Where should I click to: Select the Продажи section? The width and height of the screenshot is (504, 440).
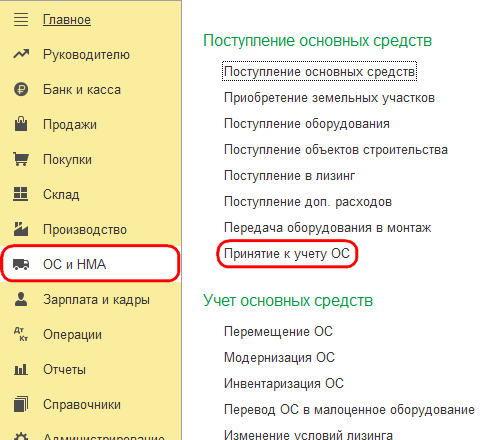(x=70, y=125)
